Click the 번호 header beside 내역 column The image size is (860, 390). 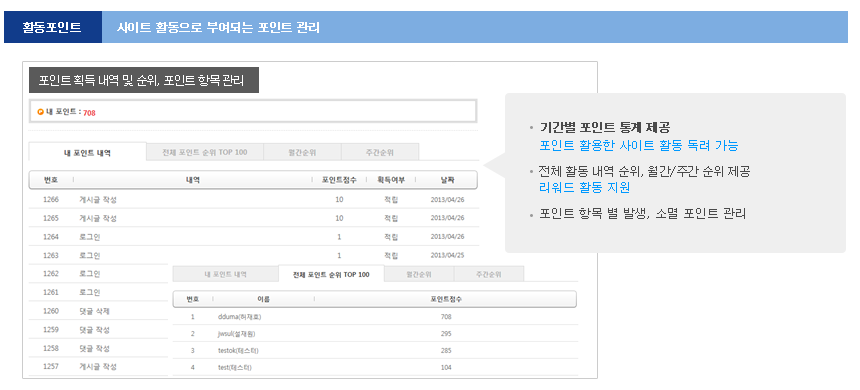click(51, 180)
